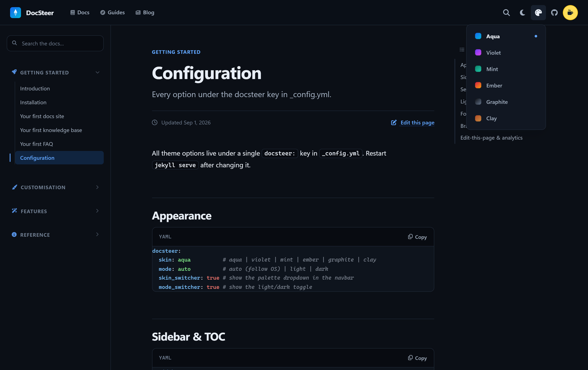The image size is (588, 370).
Task: Open the search magnifier in navbar
Action: click(x=507, y=13)
